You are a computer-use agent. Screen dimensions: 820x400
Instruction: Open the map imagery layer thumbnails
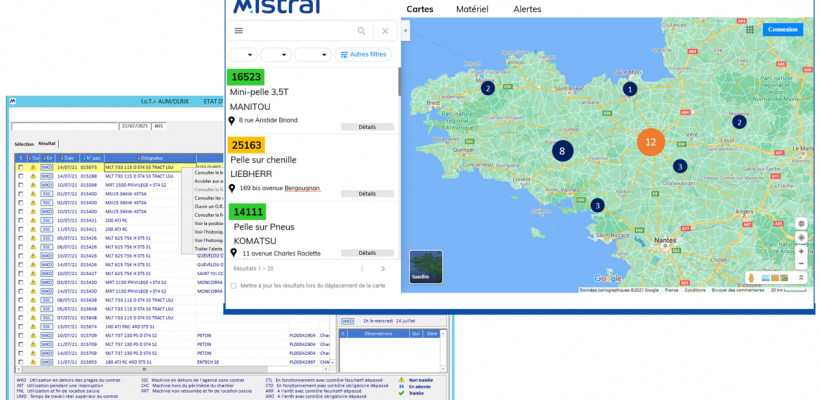775,278
